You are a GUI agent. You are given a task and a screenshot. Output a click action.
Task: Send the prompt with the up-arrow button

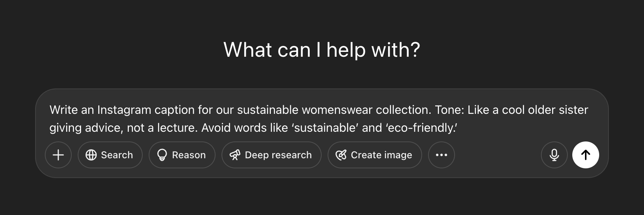click(x=586, y=155)
